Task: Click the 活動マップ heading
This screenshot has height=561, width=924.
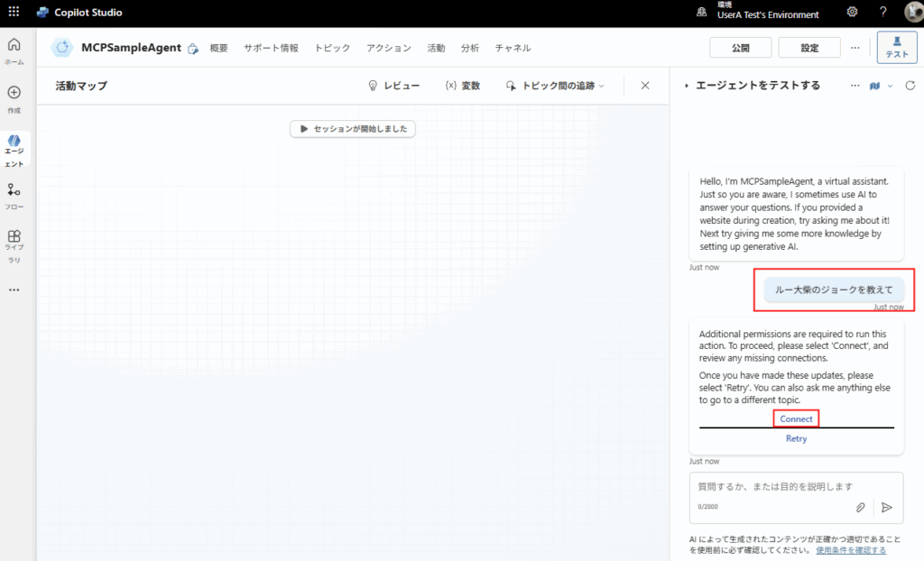Action: point(81,86)
